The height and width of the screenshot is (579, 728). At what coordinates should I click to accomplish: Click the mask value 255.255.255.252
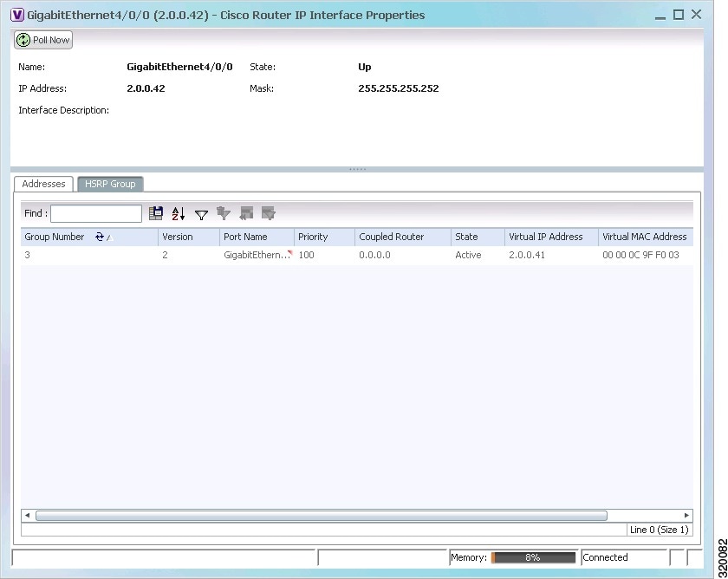[x=399, y=88]
